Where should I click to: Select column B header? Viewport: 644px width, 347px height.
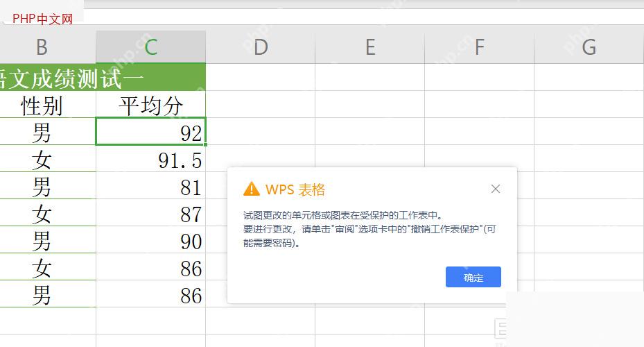pos(48,47)
